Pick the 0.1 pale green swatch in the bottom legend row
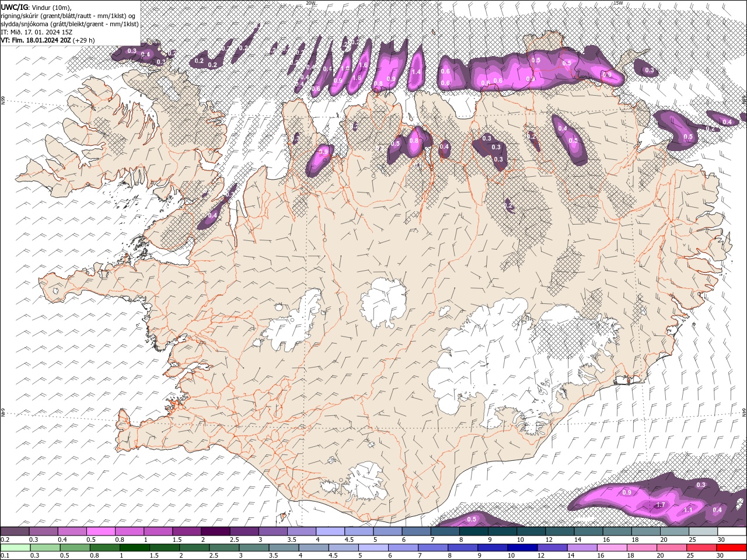747x560 pixels. coord(15,548)
